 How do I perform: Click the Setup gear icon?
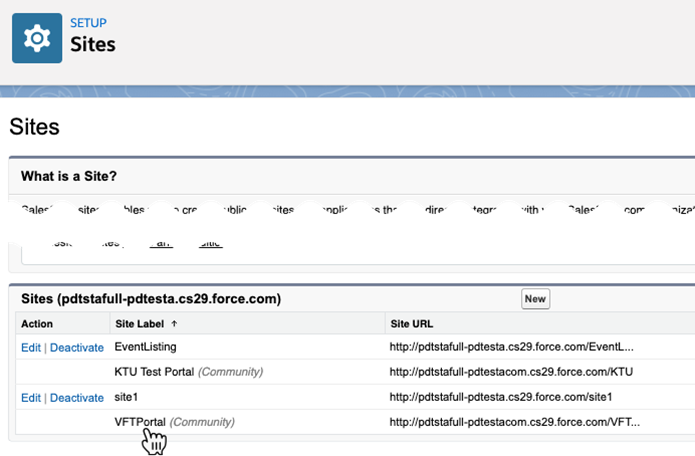[37, 37]
